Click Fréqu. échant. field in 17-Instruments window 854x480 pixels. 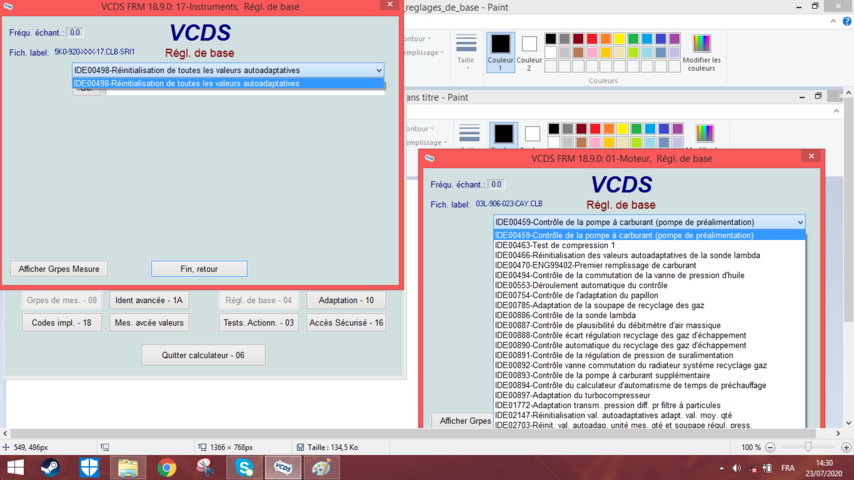(75, 33)
